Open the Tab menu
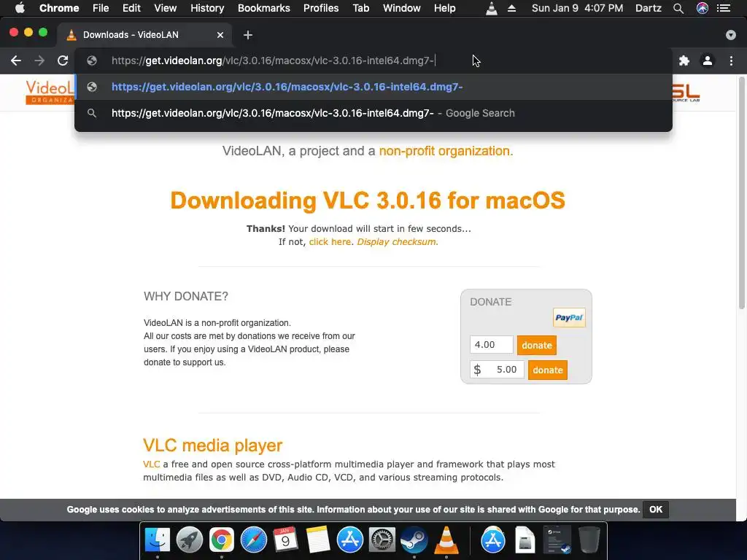The image size is (747, 560). (361, 8)
